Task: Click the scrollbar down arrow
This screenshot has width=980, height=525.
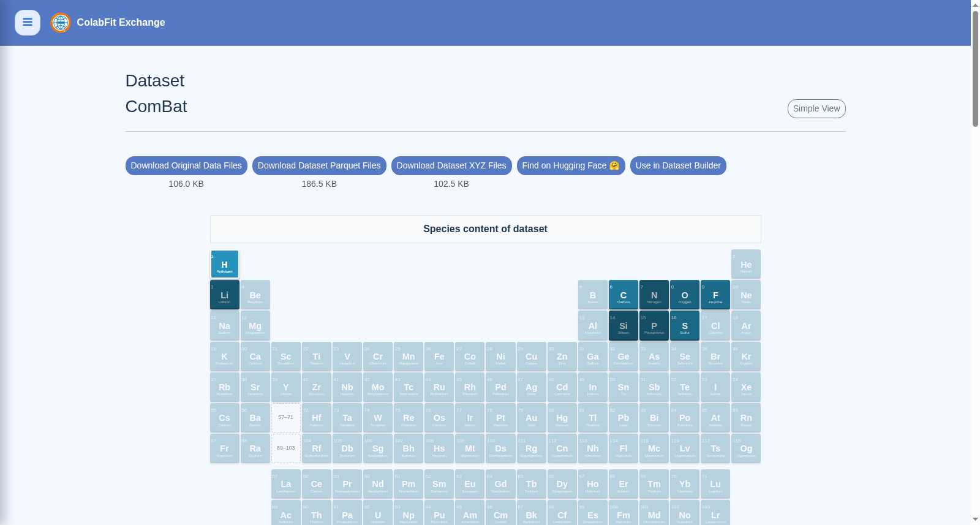Action: (x=975, y=519)
